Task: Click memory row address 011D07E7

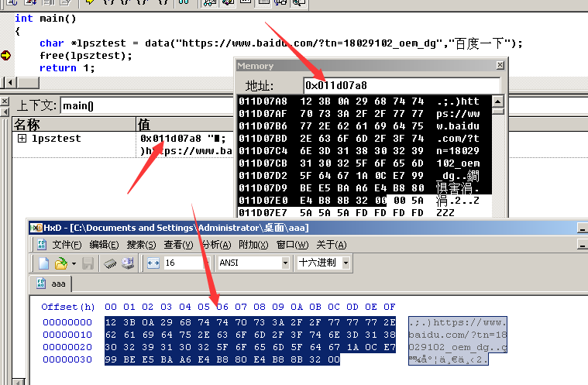Action: [x=263, y=212]
